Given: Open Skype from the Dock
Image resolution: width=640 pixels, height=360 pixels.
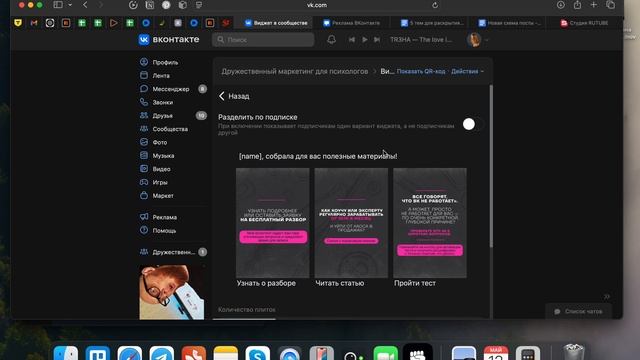Looking at the screenshot, I should click(x=258, y=354).
